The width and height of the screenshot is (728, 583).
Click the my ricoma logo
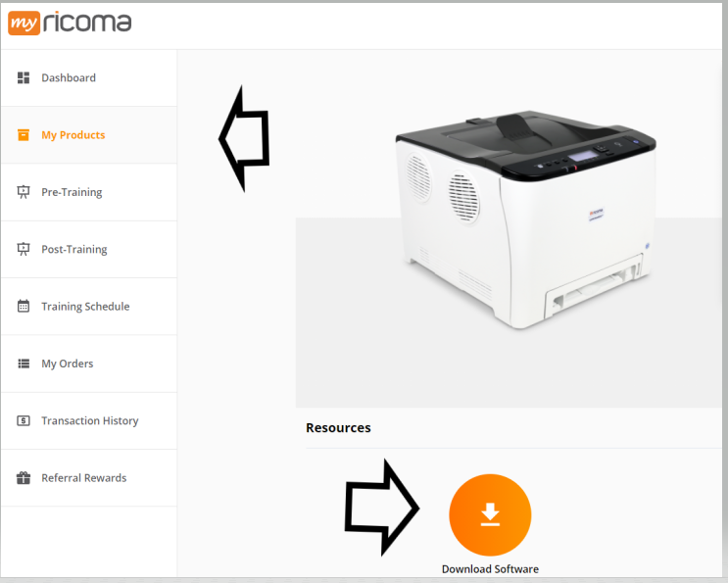tap(70, 23)
